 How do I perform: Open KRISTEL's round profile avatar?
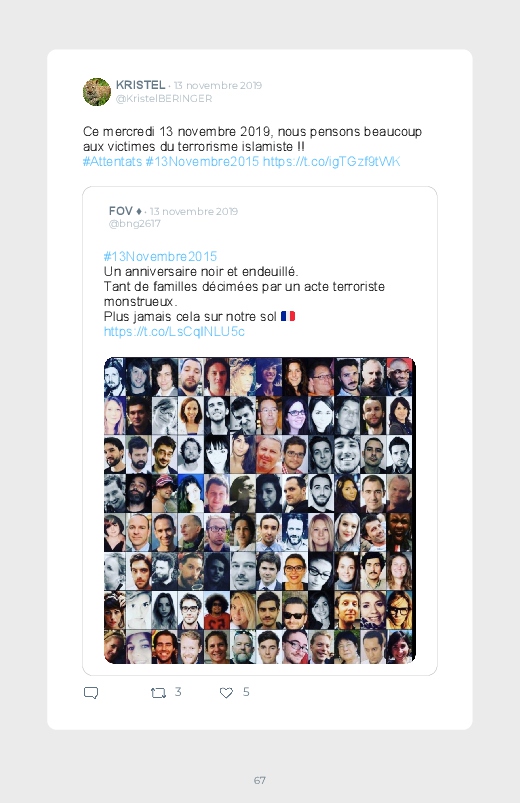point(97,92)
